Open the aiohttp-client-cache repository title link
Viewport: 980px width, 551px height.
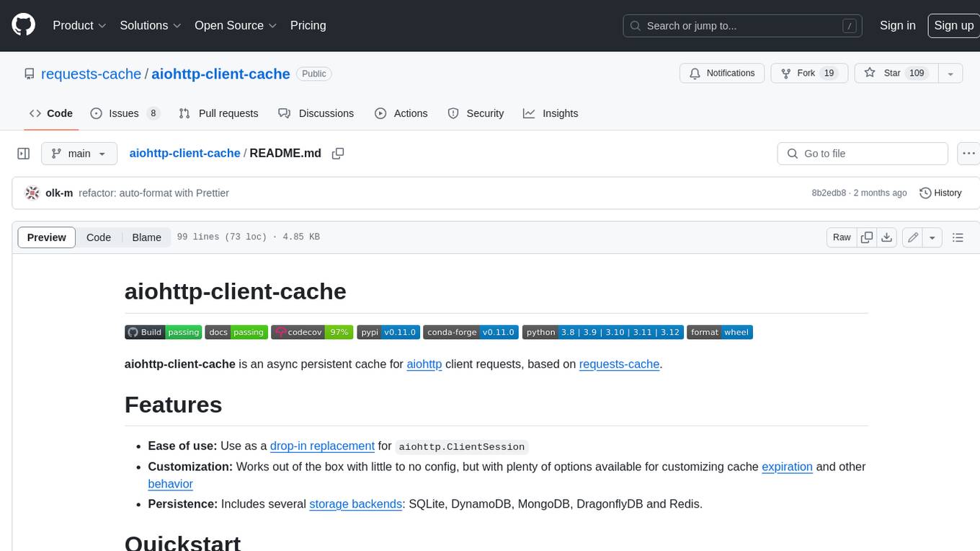220,74
